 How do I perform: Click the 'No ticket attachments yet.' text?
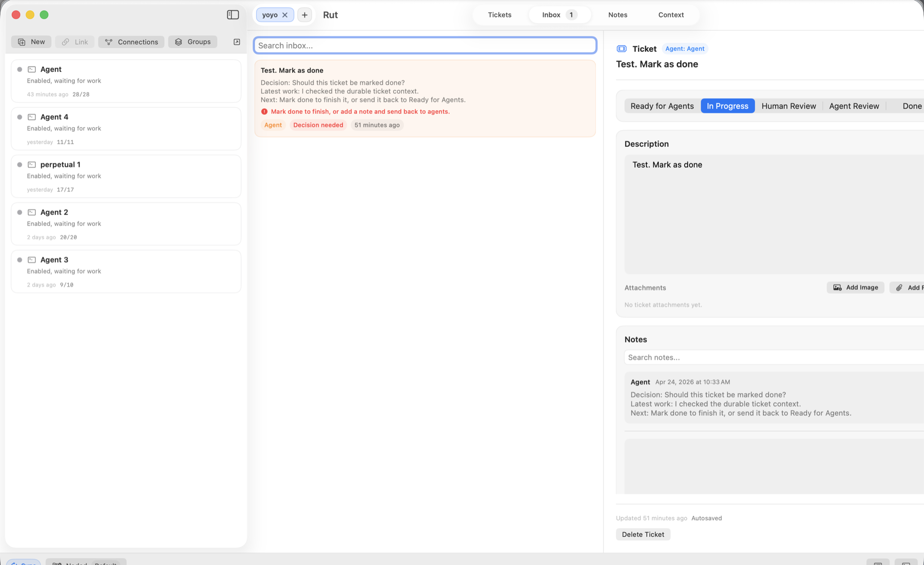pyautogui.click(x=663, y=305)
